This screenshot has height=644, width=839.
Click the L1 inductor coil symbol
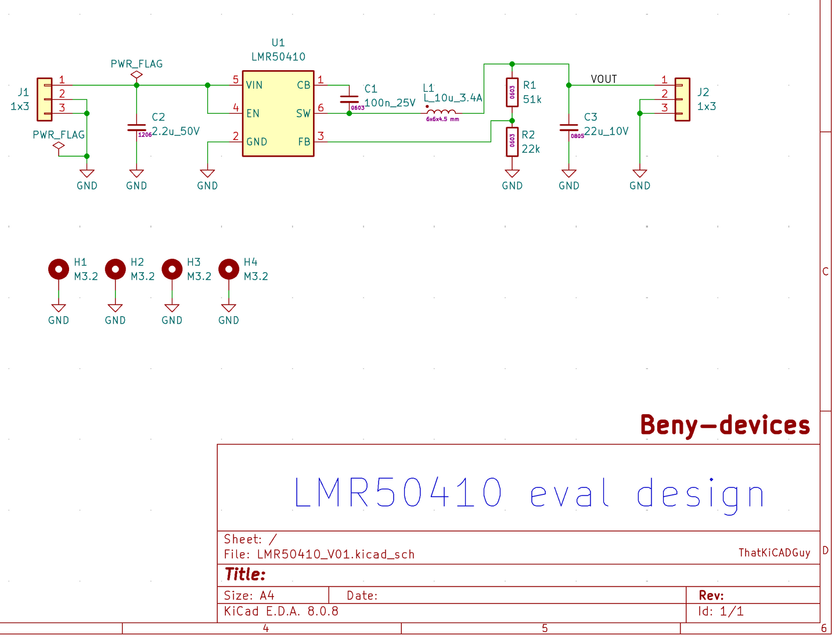(441, 111)
